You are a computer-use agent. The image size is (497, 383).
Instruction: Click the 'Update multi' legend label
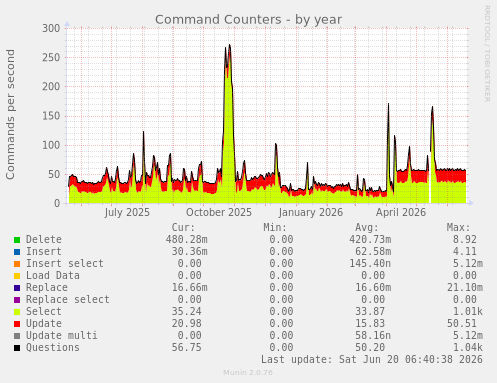[x=62, y=335]
